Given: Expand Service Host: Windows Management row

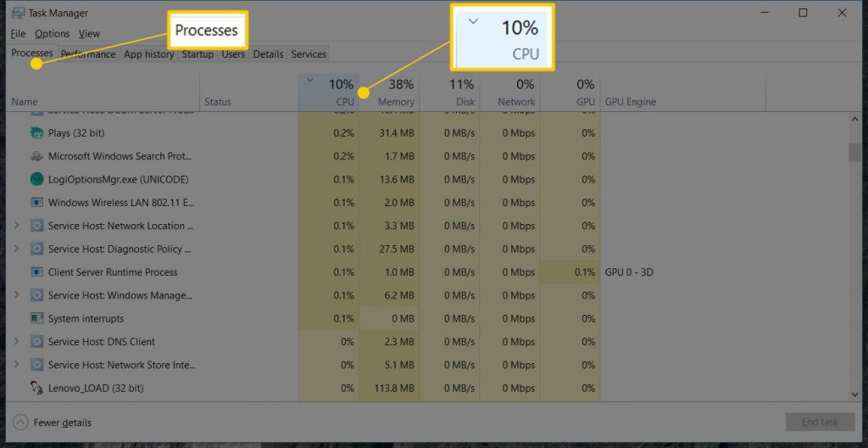Looking at the screenshot, I should (16, 295).
